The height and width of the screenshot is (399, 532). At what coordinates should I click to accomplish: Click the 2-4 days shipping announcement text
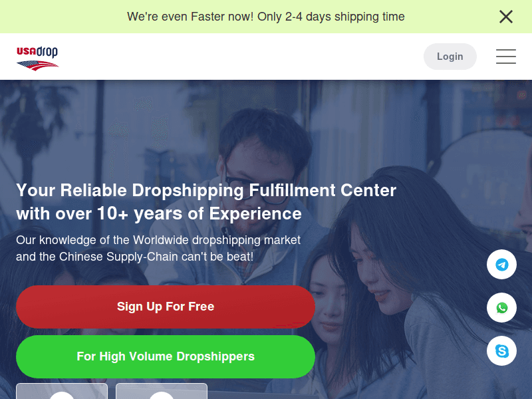265,16
